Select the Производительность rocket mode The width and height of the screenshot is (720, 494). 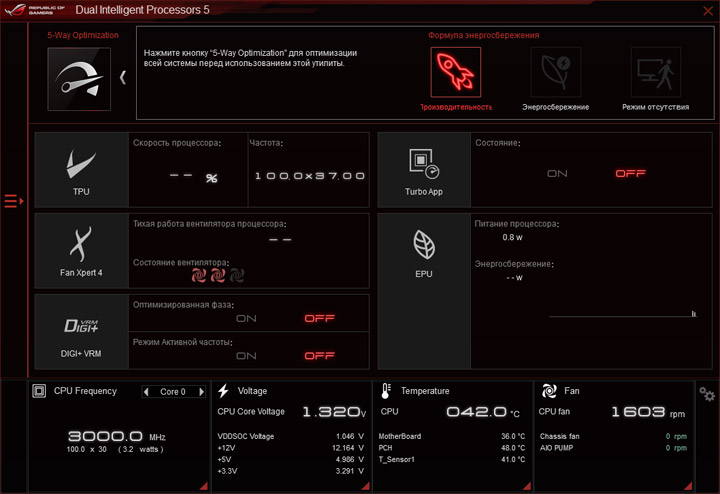(x=456, y=72)
